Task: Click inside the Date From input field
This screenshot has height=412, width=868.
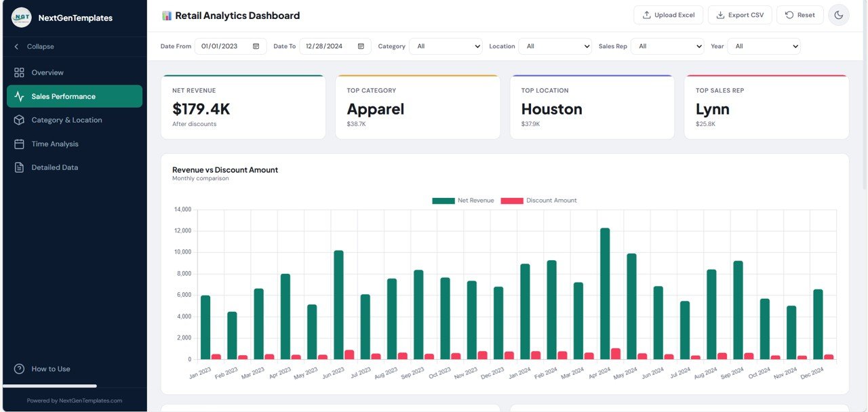Action: pos(220,46)
